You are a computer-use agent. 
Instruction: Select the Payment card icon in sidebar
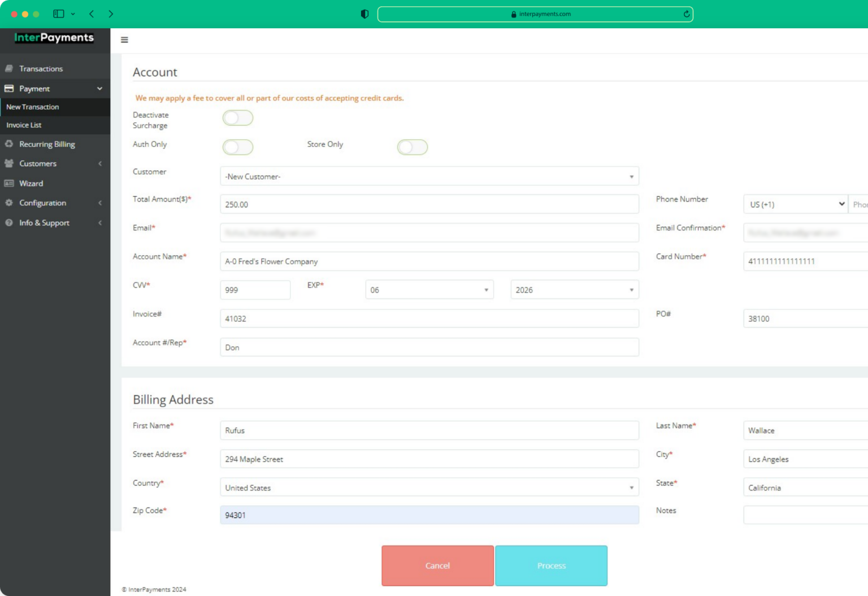8,88
